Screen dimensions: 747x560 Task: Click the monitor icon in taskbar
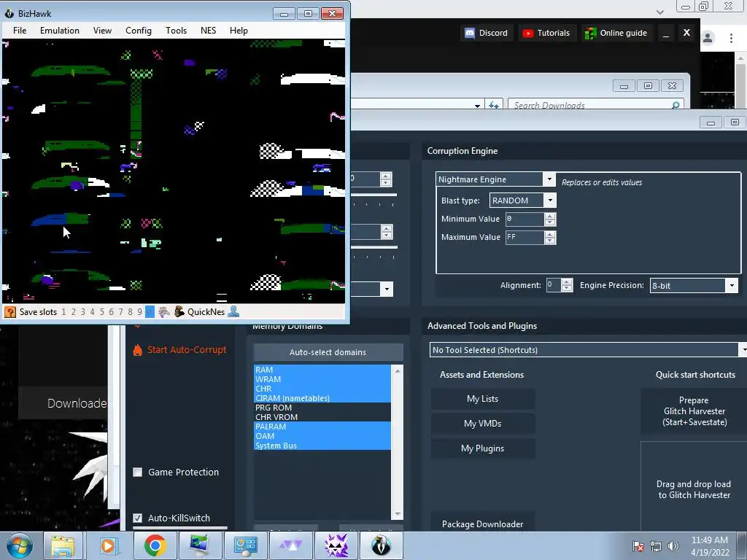click(200, 545)
